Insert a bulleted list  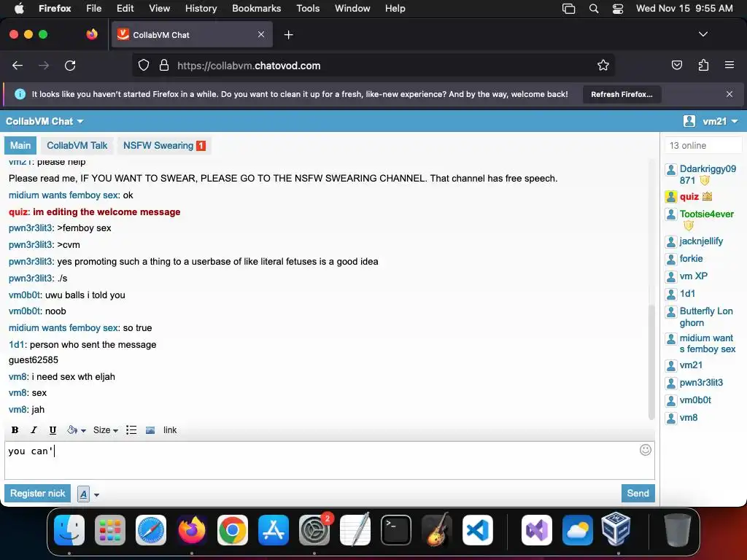131,430
